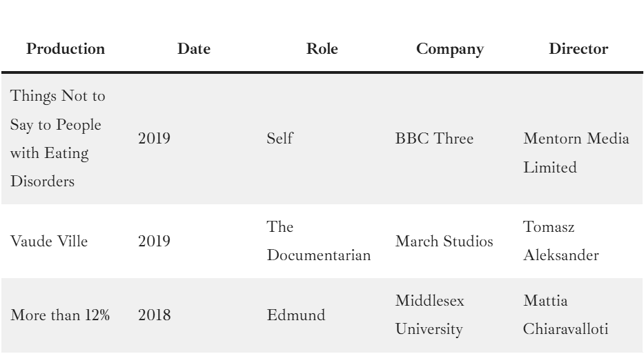Image resolution: width=644 pixels, height=354 pixels.
Task: Click the Production column header
Action: coord(66,50)
